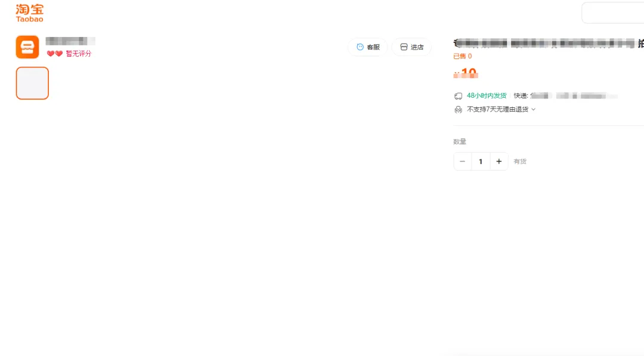The image size is (644, 356).
Task: Open the blurred shop name link
Action: click(x=70, y=41)
